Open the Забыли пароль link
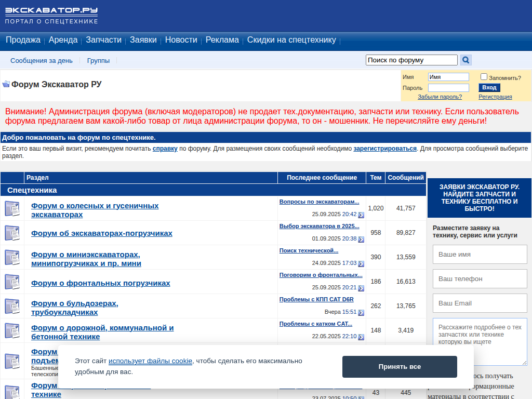 coord(440,97)
